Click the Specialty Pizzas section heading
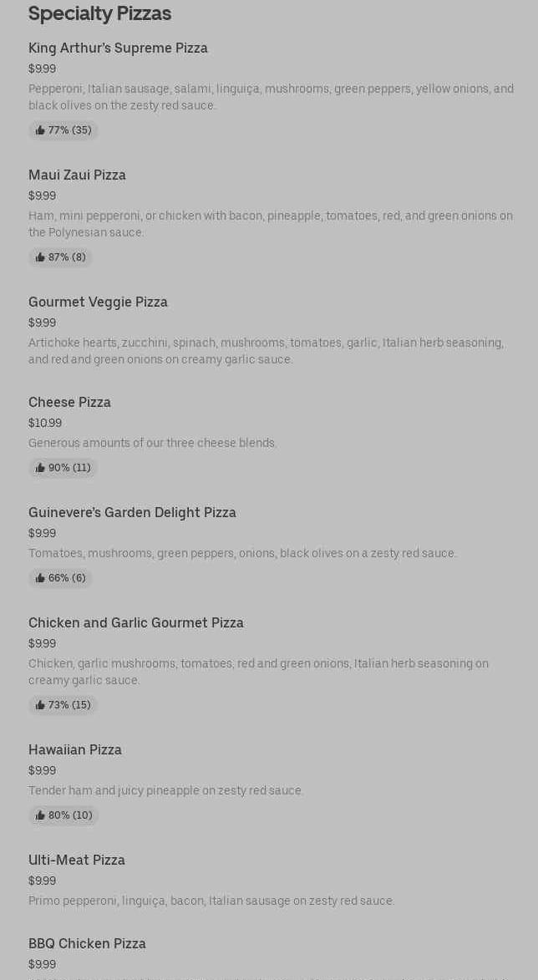The height and width of the screenshot is (980, 538). [x=99, y=13]
